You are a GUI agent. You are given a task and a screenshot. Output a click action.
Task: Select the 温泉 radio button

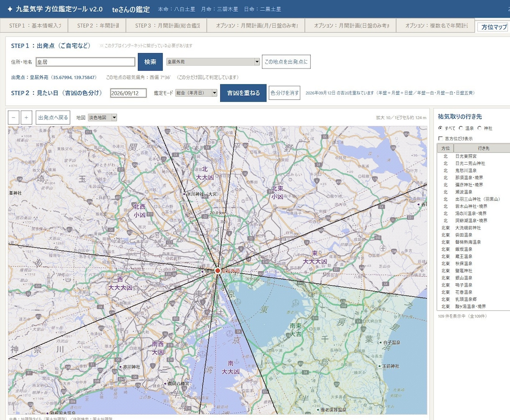tap(461, 128)
